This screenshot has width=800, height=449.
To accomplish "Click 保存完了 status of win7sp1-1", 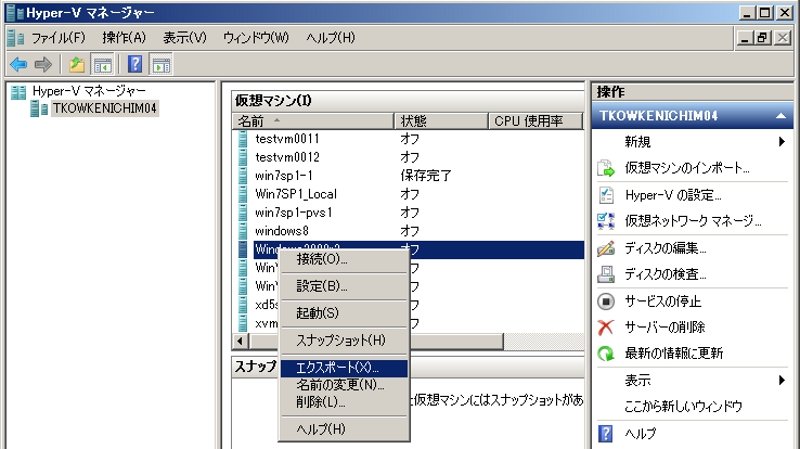I will [x=426, y=176].
